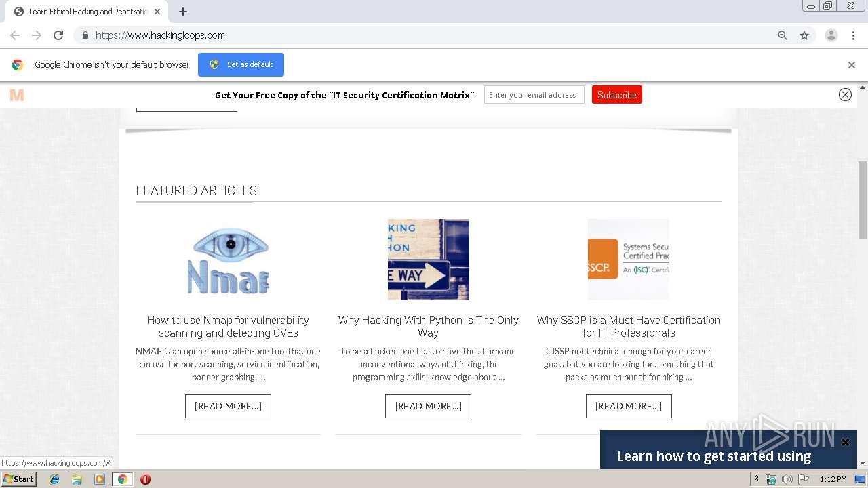Click the volume speaker tray icon
Screen dimensions: 868x488
click(787, 479)
